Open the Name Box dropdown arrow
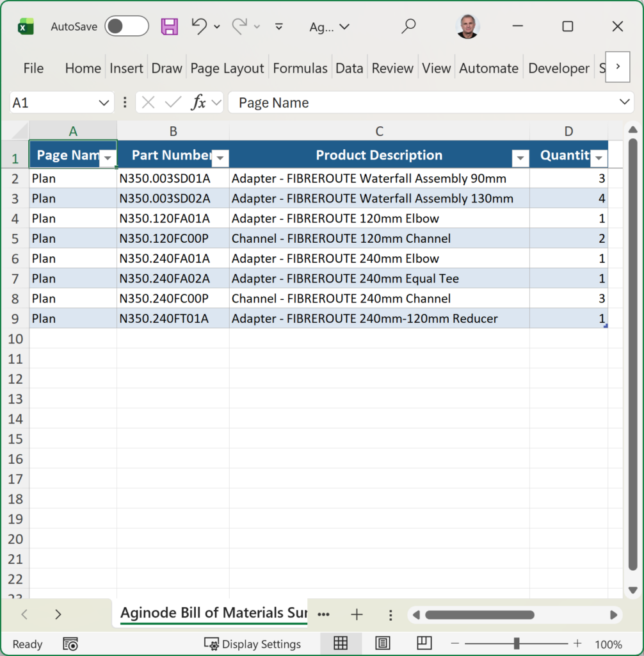Viewport: 644px width, 656px height. point(104,102)
